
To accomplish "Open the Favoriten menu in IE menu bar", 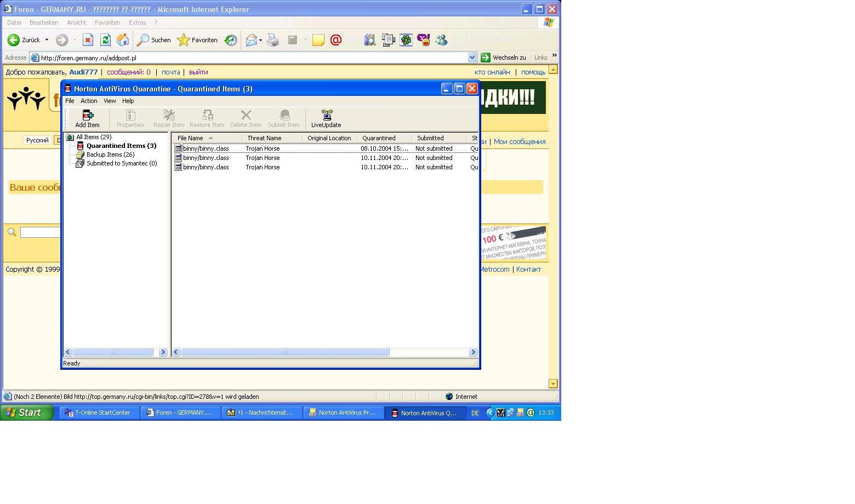I will (107, 22).
